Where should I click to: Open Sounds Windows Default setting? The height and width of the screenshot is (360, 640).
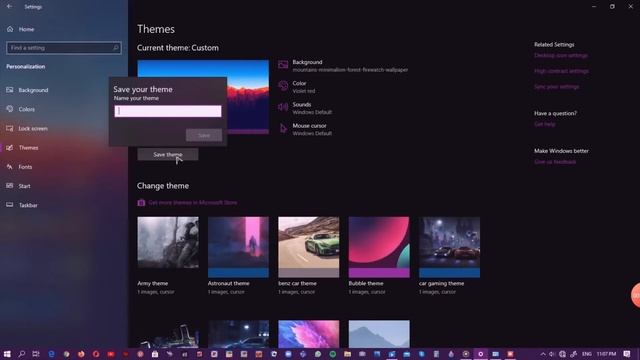point(305,108)
